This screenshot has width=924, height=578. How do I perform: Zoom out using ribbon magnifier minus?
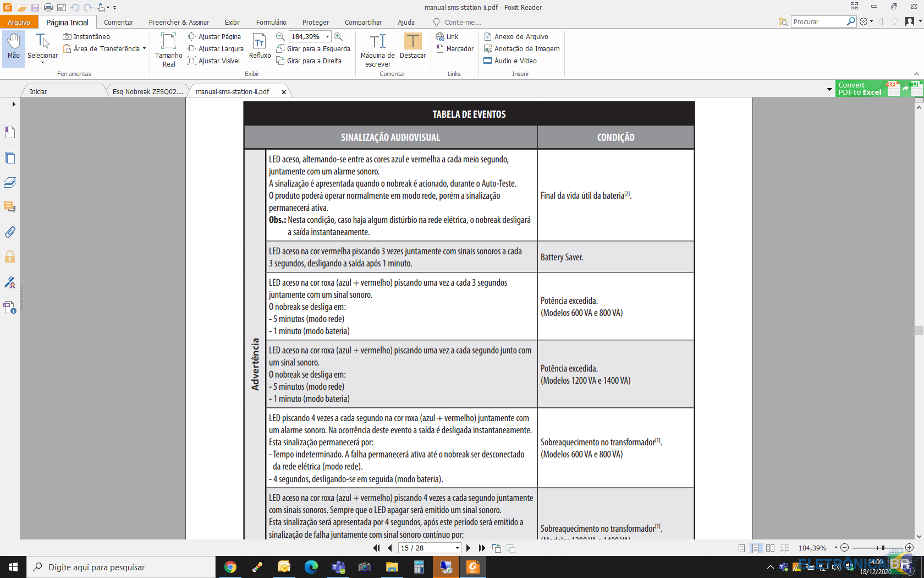(280, 36)
